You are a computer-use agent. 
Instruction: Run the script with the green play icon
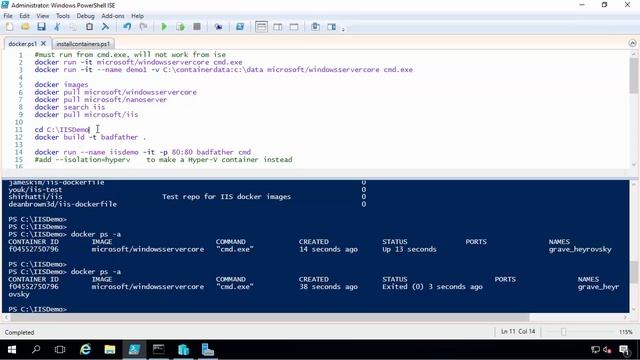[164, 27]
